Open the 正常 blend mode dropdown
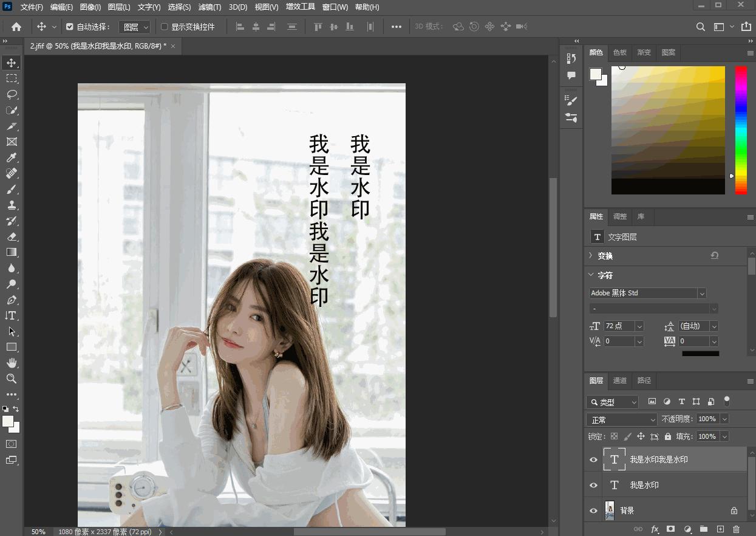Screen dimensions: 756x536 click(622, 419)
